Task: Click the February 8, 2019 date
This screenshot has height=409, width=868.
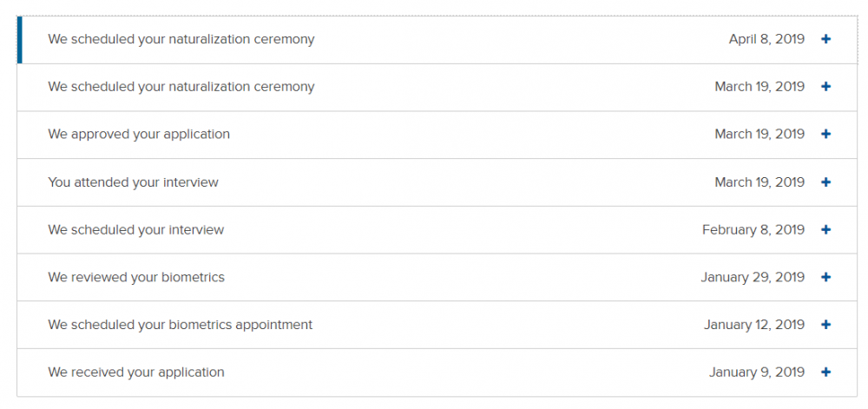Action: click(753, 229)
